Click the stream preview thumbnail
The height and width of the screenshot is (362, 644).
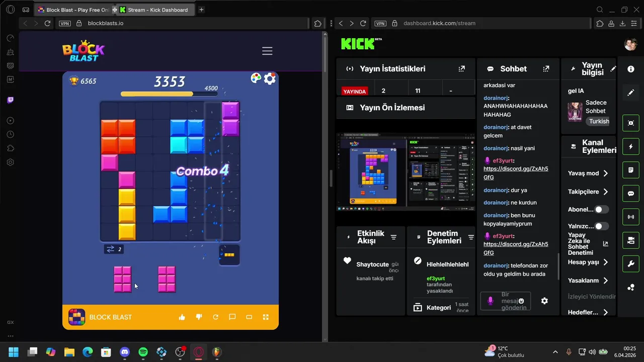point(406,172)
